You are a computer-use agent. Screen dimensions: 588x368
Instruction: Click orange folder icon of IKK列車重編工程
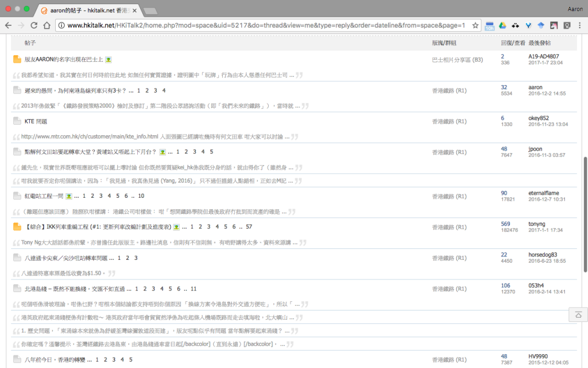(x=17, y=227)
